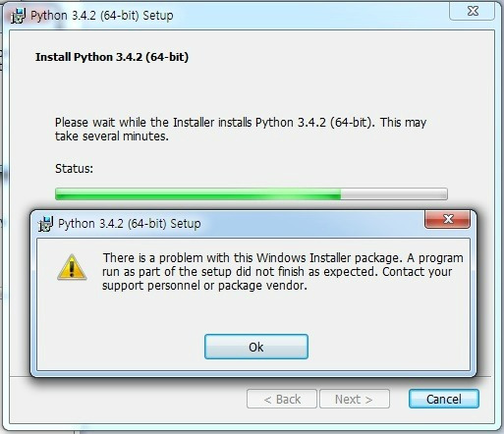Click the grayed-out Next button

point(355,399)
